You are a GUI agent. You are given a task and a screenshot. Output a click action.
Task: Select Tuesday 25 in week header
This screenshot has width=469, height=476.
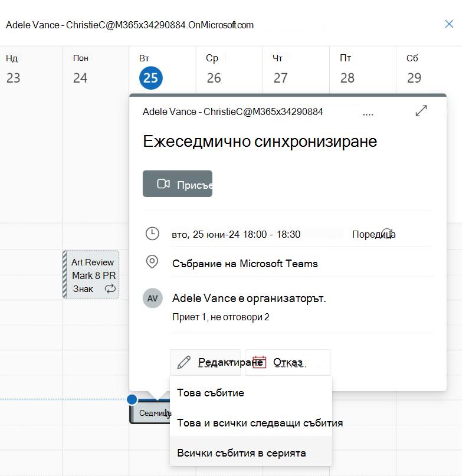point(151,78)
